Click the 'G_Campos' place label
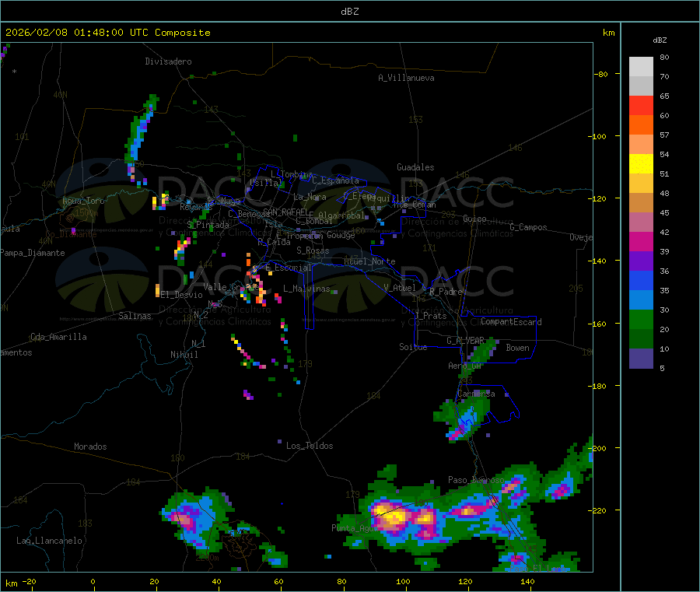 click(528, 227)
